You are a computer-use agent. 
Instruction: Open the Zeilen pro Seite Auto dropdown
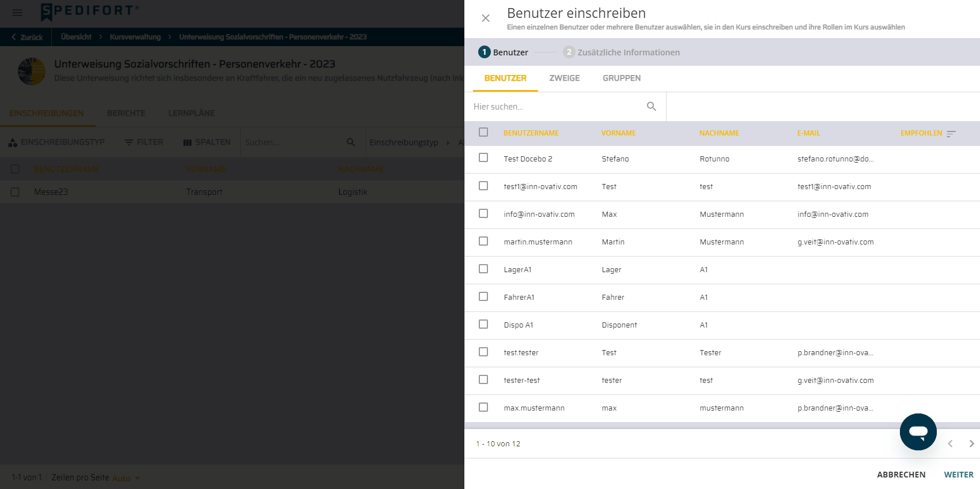(126, 478)
